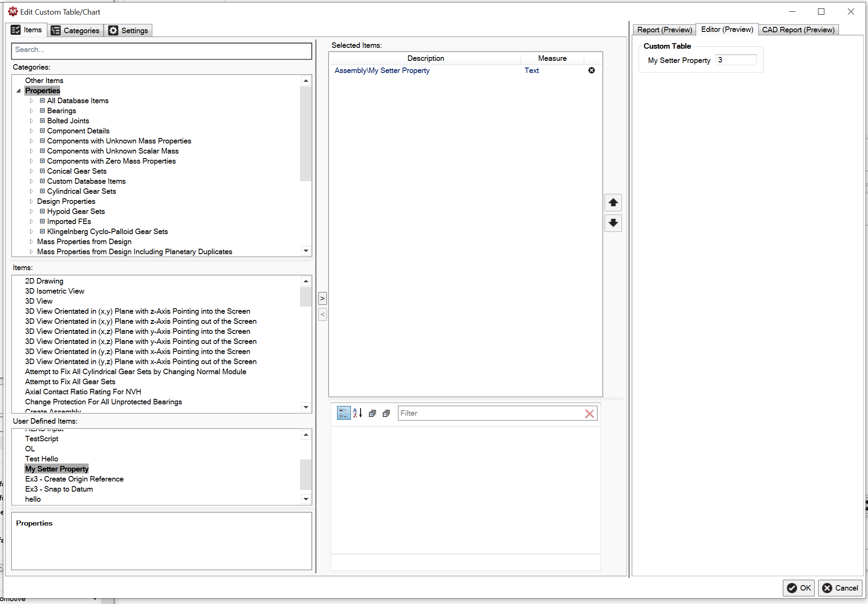
Task: Click the expand-tick beside Hypoid Gear Sets
Action: point(31,211)
